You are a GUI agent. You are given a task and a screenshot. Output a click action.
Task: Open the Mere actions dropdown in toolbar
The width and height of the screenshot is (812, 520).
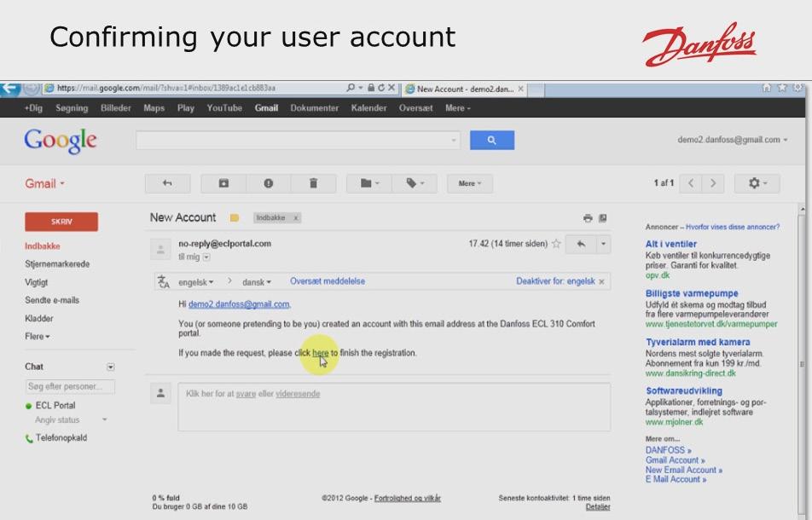[470, 183]
